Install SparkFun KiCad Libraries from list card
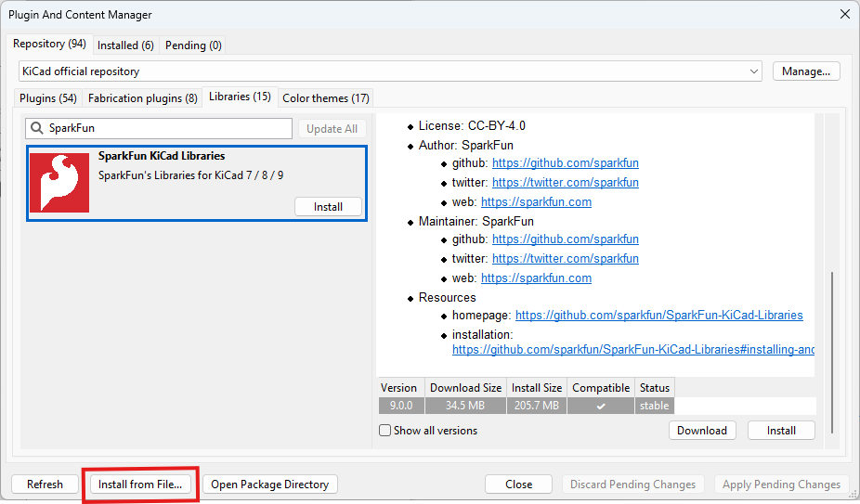 328,207
